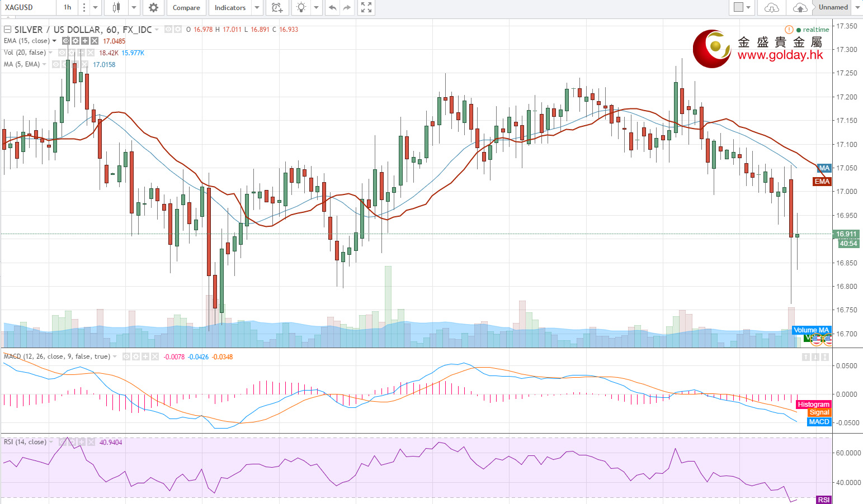Open the Compare menu
Image resolution: width=863 pixels, height=504 pixels.
[186, 8]
